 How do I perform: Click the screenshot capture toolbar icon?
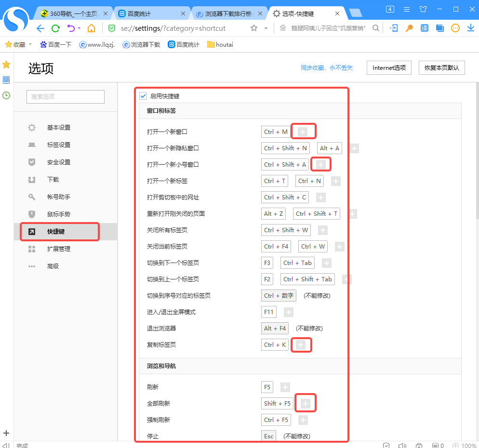[x=439, y=28]
